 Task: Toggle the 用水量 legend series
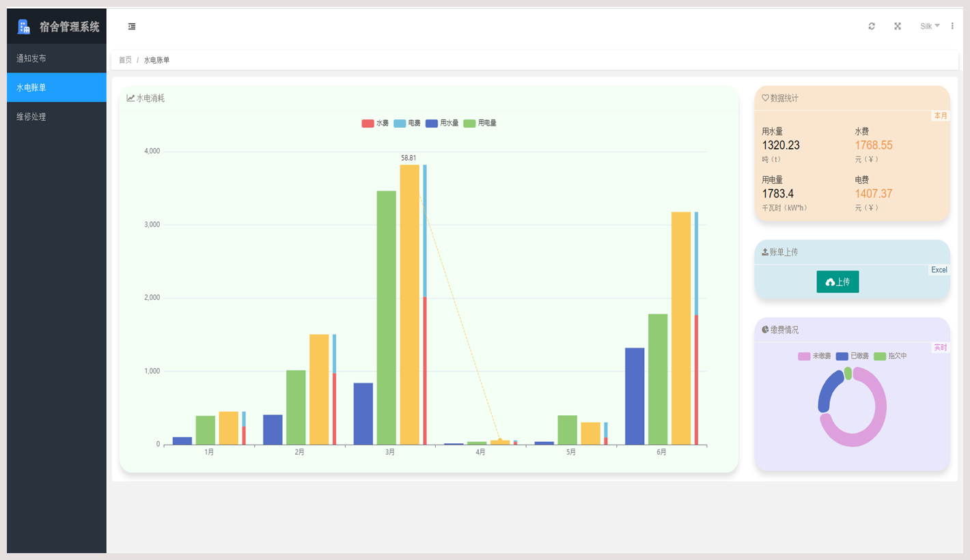click(442, 124)
